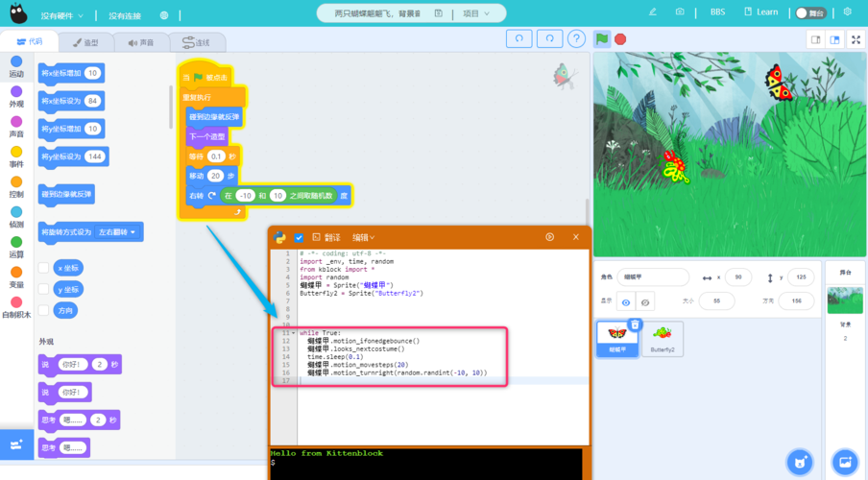The image size is (868, 480).
Task: Open help with the question mark icon
Action: pyautogui.click(x=576, y=39)
